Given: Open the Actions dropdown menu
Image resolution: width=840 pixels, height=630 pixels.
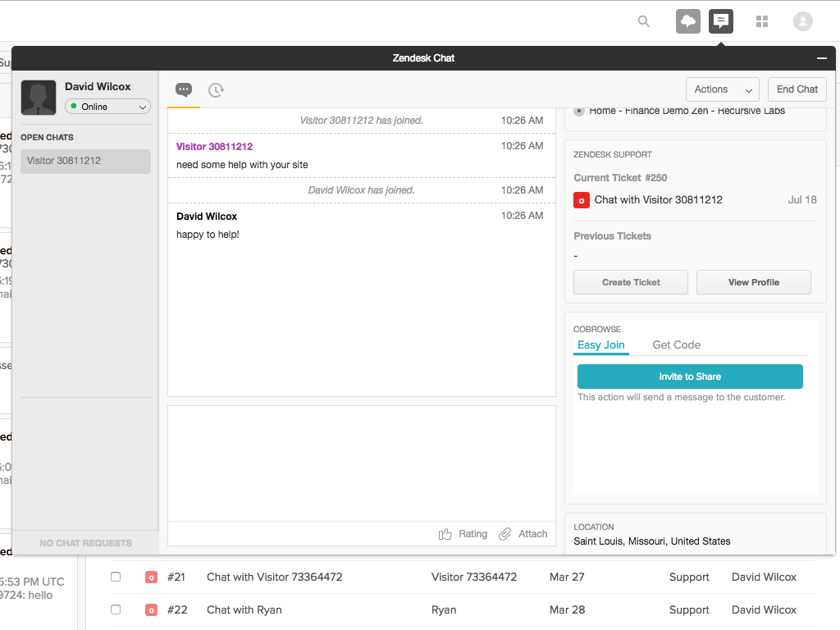Looking at the screenshot, I should 723,89.
